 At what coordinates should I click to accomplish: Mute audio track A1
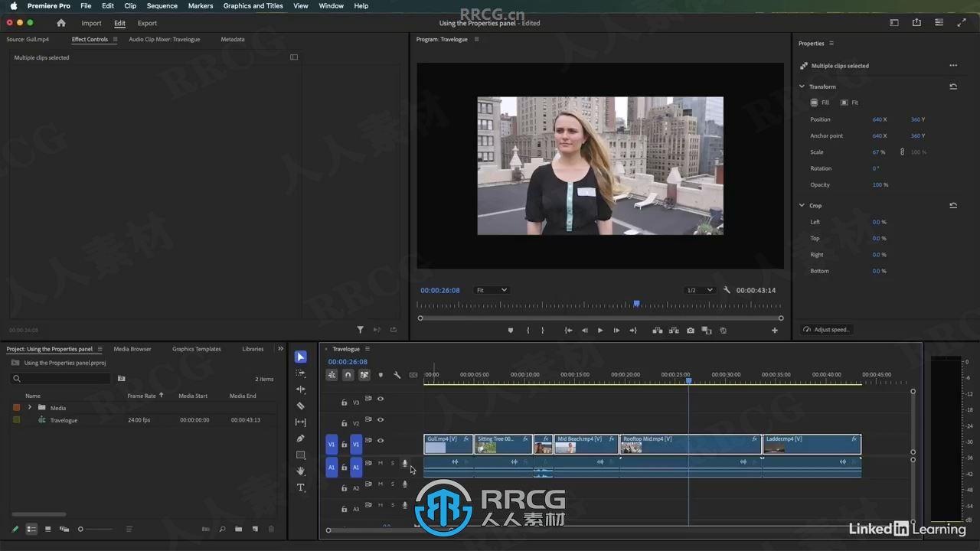click(x=381, y=463)
